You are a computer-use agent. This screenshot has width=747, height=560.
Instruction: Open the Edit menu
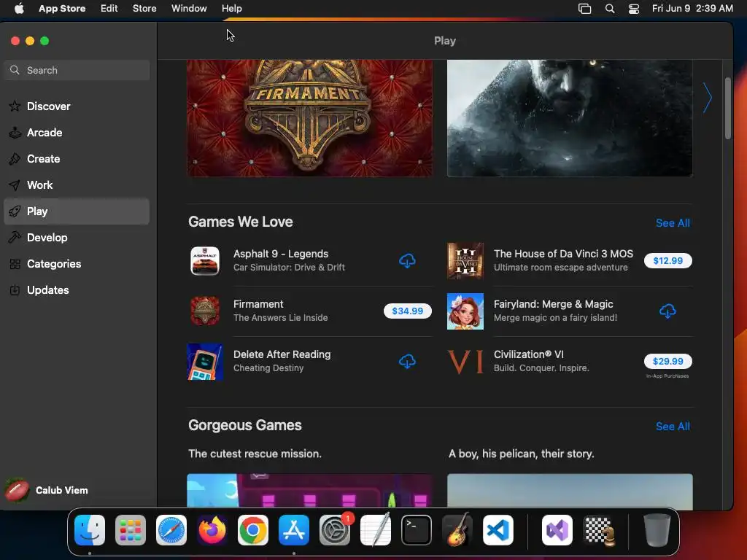point(109,9)
